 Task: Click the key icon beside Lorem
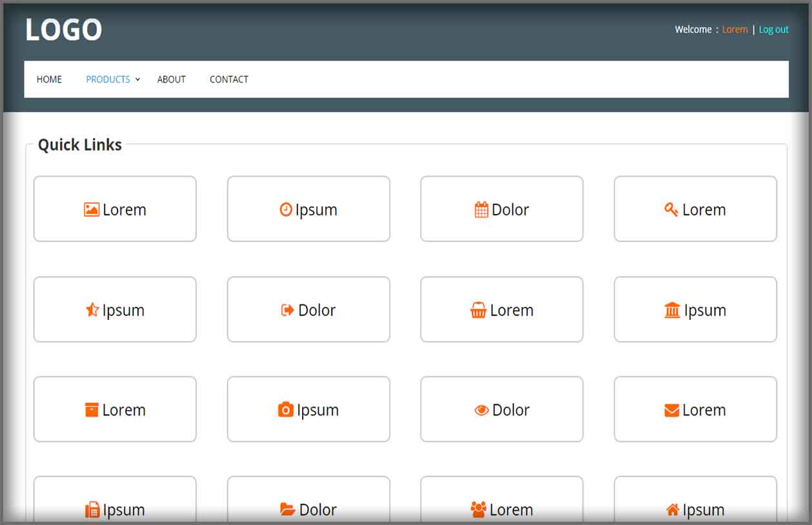click(671, 210)
